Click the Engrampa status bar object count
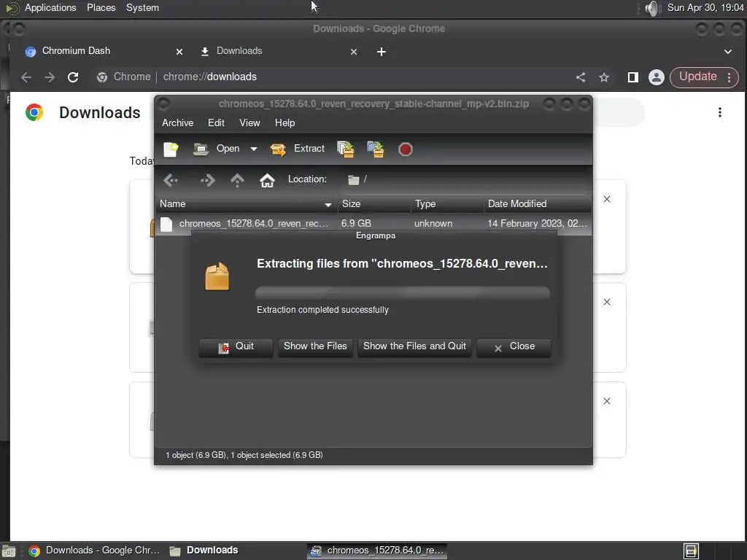 point(244,455)
